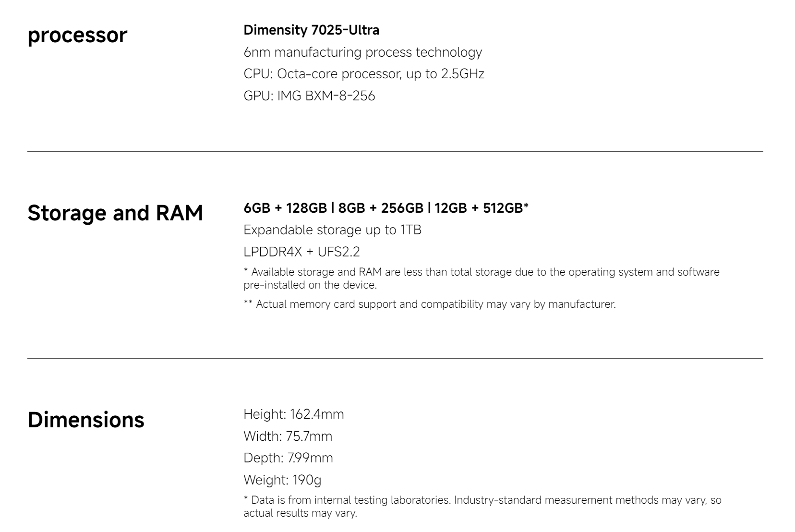Click the Dimensions section heading

click(x=86, y=420)
